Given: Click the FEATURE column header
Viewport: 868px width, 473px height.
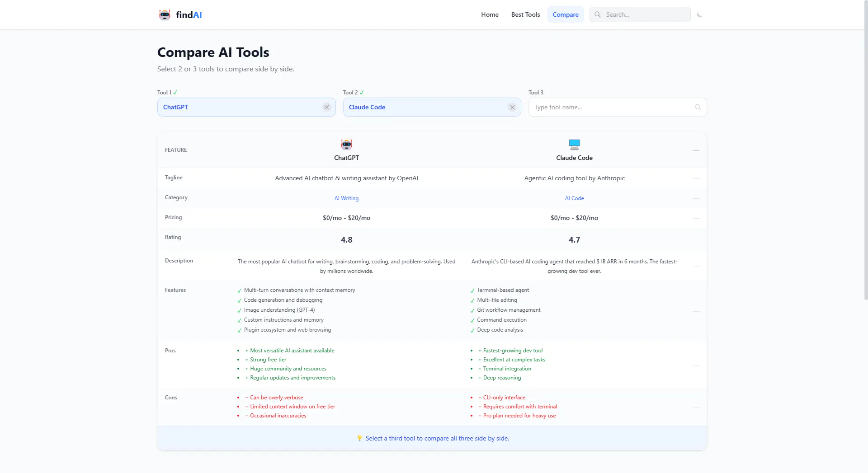Looking at the screenshot, I should point(176,150).
